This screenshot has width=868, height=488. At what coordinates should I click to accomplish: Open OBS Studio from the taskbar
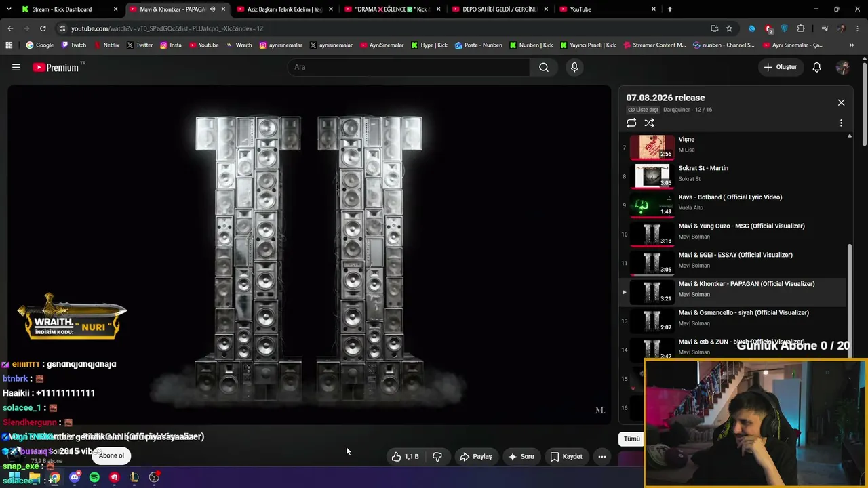click(155, 477)
